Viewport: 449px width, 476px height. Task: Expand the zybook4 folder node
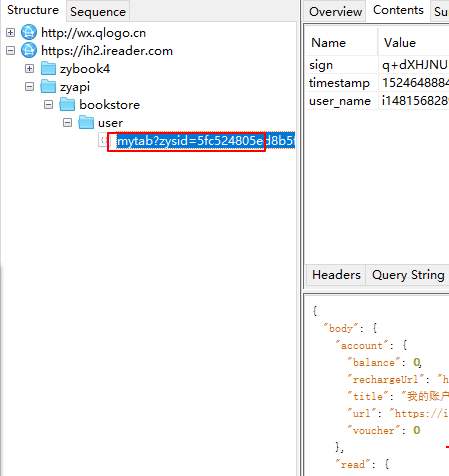click(x=29, y=68)
